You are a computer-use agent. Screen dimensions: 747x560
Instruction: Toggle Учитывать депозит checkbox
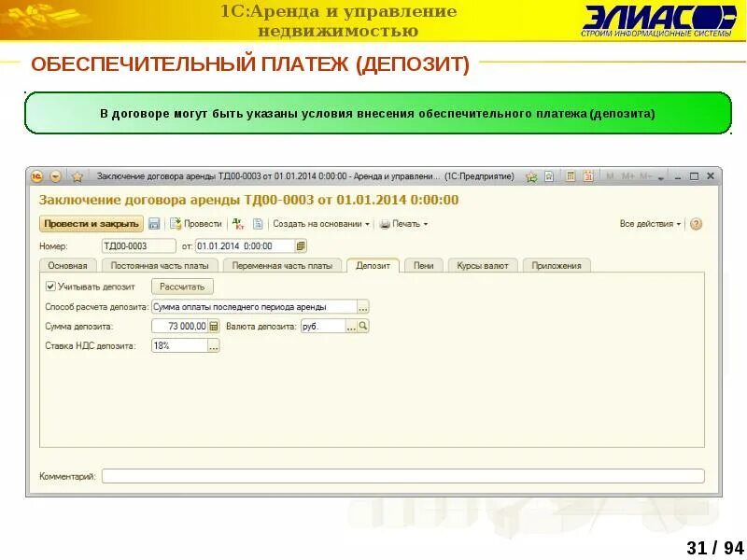coord(50,287)
